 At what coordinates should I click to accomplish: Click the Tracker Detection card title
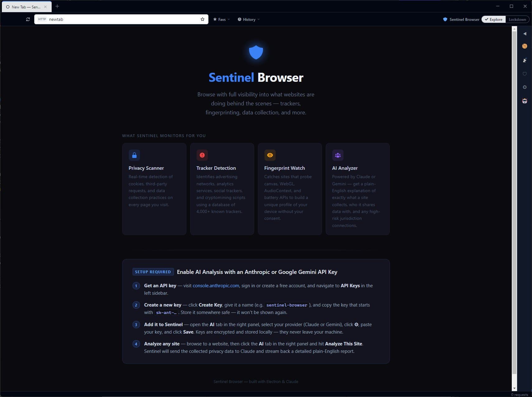point(216,168)
